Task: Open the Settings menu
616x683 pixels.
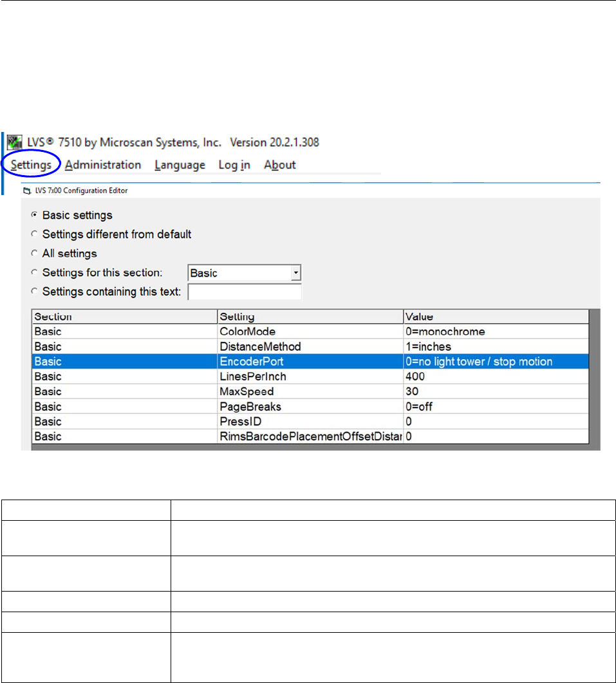Action: (x=31, y=165)
